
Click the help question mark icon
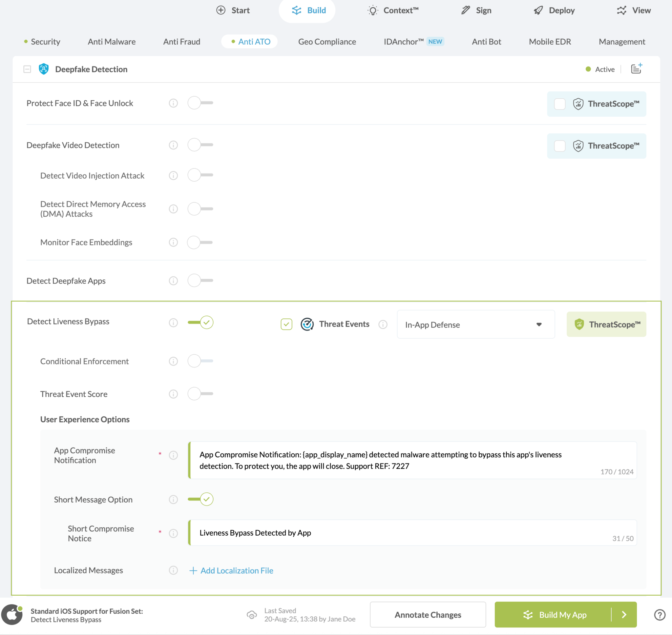[x=660, y=615]
